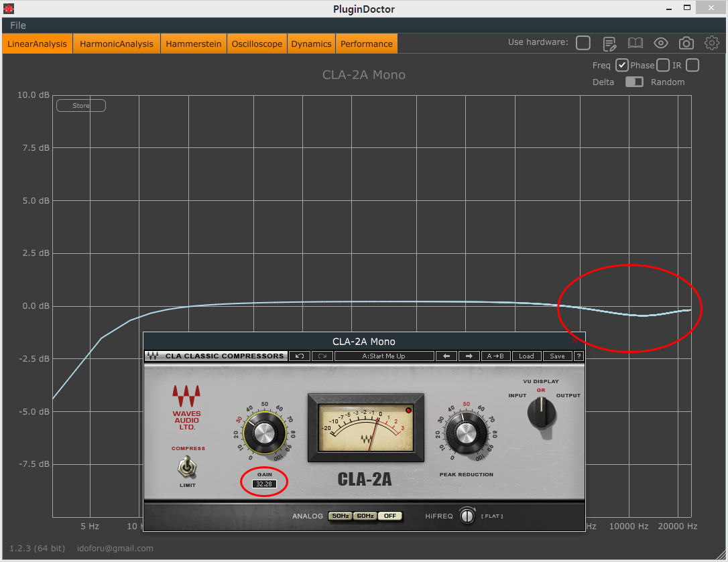
Task: Go to next preset arrow
Action: coord(469,356)
